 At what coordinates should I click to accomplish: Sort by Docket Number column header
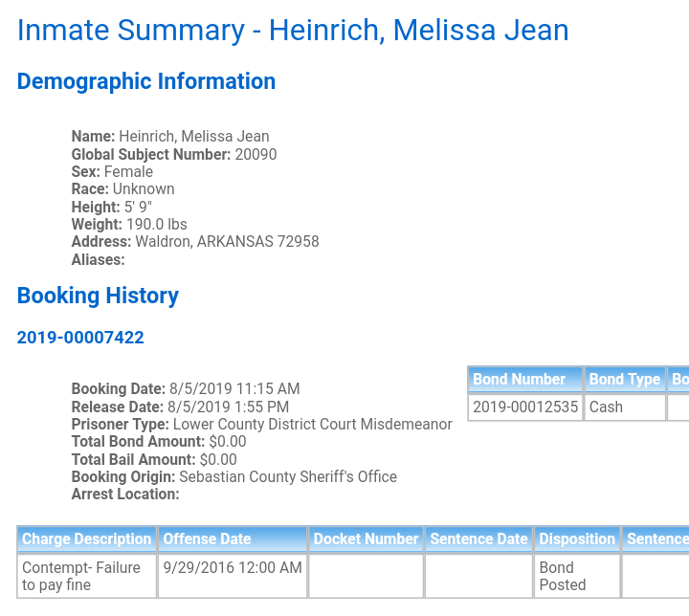point(366,539)
